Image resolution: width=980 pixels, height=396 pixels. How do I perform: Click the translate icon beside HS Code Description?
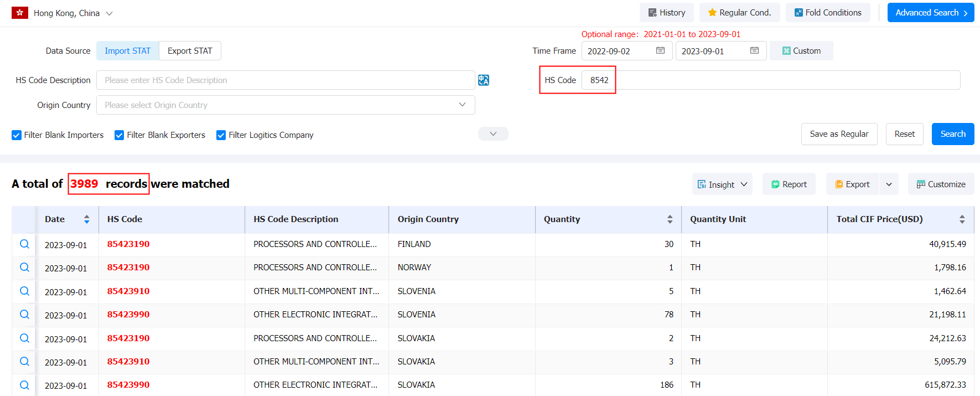(x=484, y=80)
